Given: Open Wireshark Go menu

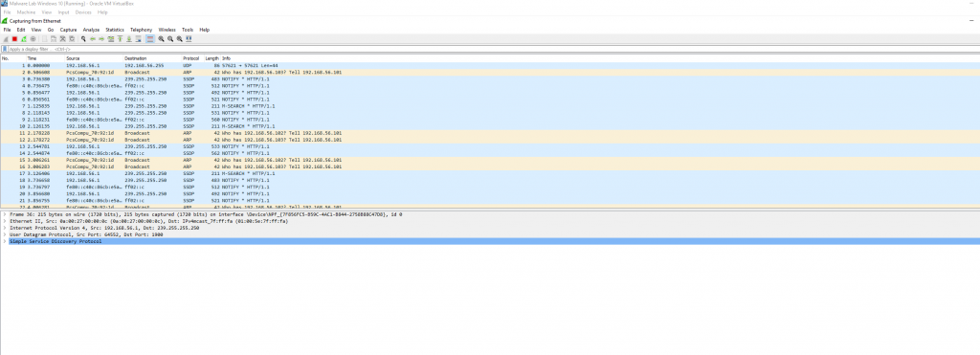Looking at the screenshot, I should pos(51,30).
